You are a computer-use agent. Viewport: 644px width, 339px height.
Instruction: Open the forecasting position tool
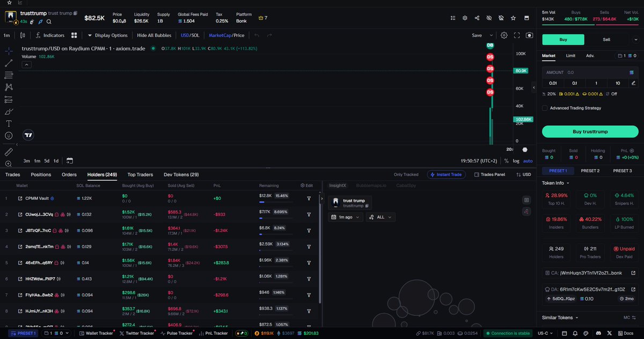point(9,99)
